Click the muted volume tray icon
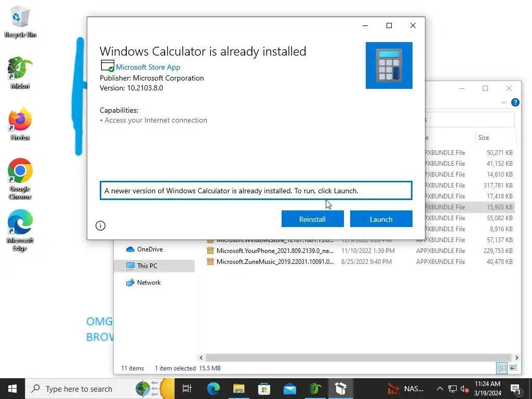The width and height of the screenshot is (532, 399). pos(464,389)
